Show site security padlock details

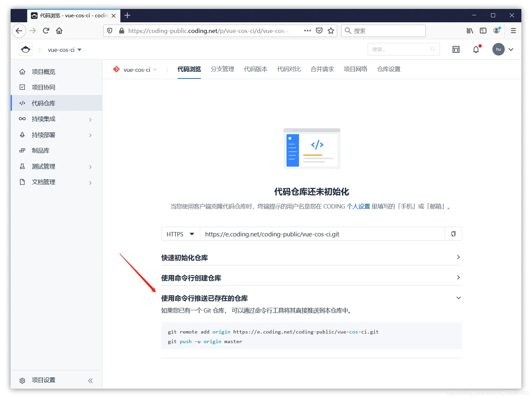click(x=122, y=31)
